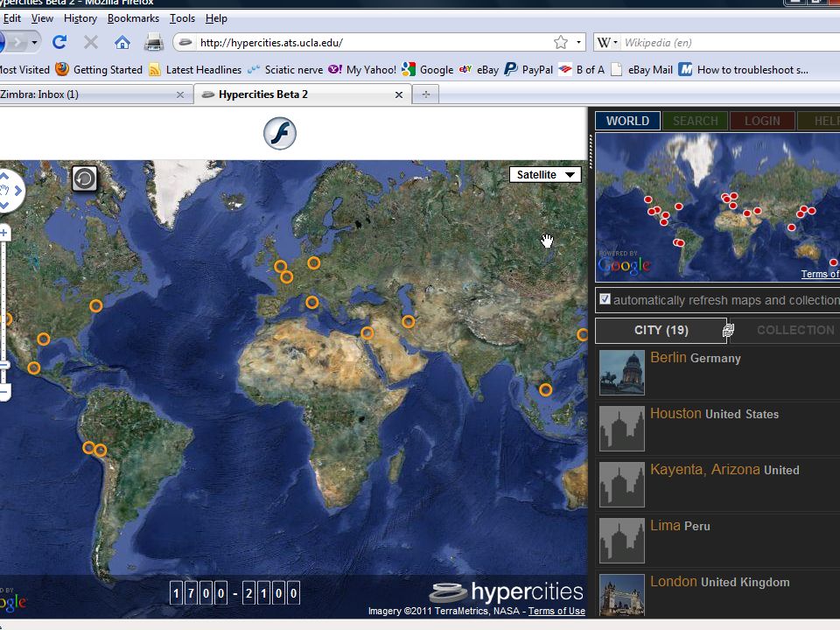
Task: Zoom in with the plus button
Action: click(3, 233)
